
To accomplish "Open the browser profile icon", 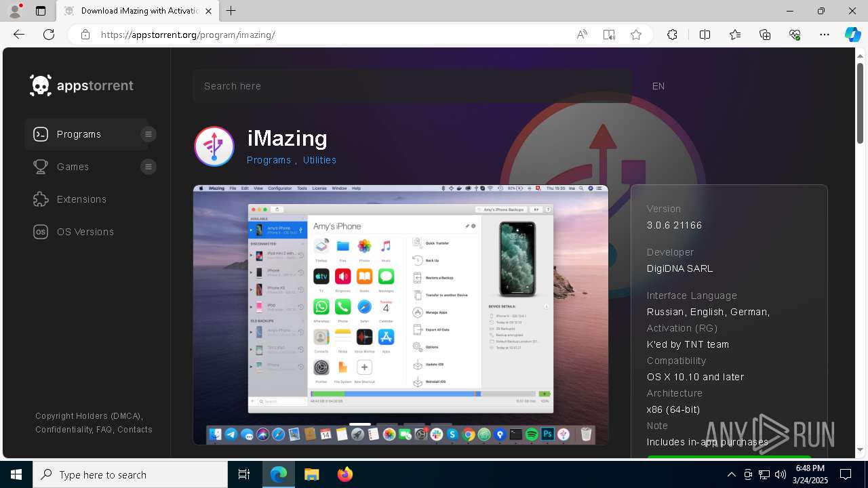I will coord(15,11).
